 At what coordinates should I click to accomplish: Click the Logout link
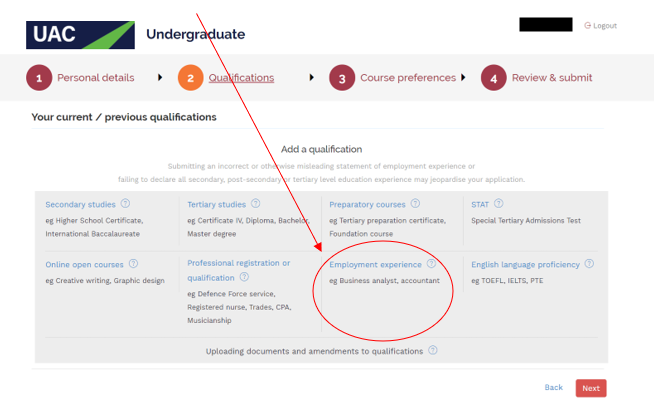coord(601,25)
